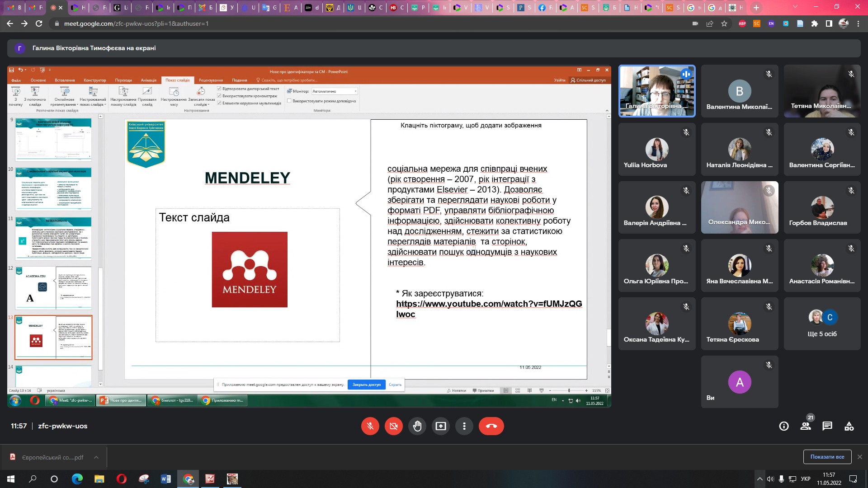Show hidden system tray icons
The width and height of the screenshot is (868, 488).
(x=760, y=479)
